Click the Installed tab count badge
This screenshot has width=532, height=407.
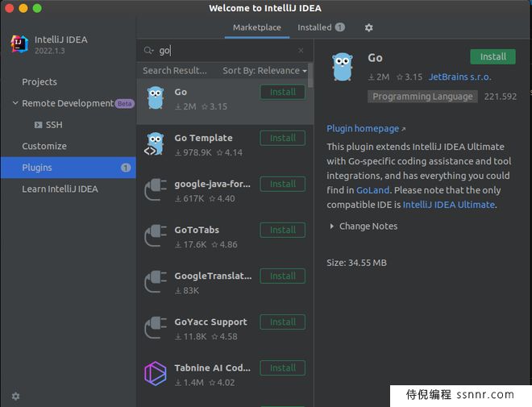coord(339,27)
